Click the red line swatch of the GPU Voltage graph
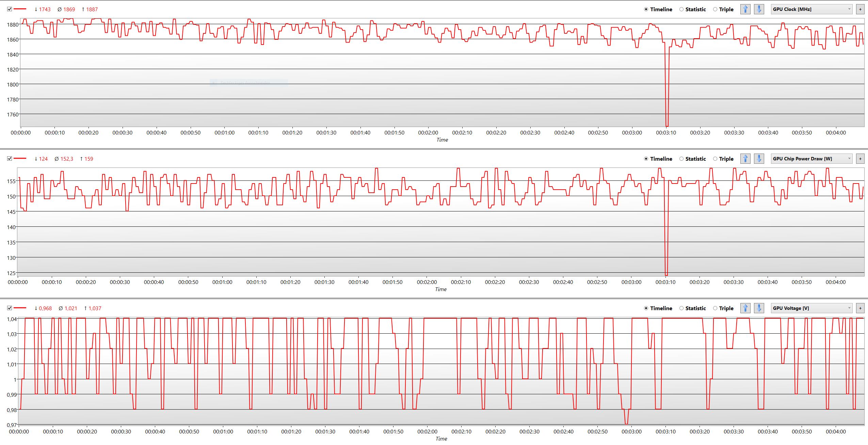The width and height of the screenshot is (868, 445). pyautogui.click(x=20, y=308)
